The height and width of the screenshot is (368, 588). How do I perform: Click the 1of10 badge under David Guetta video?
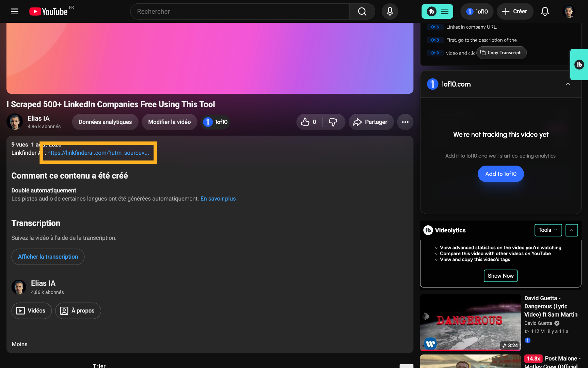tap(527, 340)
